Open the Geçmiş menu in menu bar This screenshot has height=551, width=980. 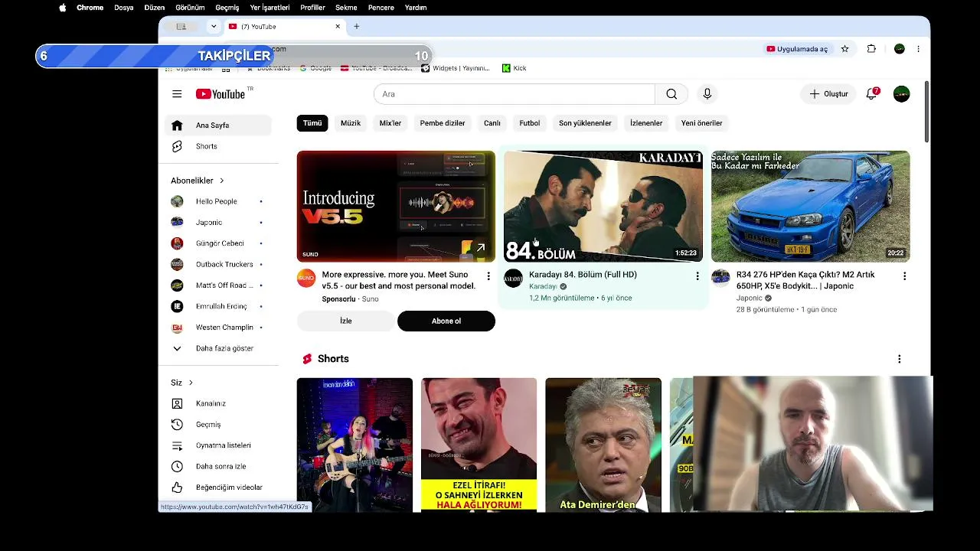click(227, 8)
